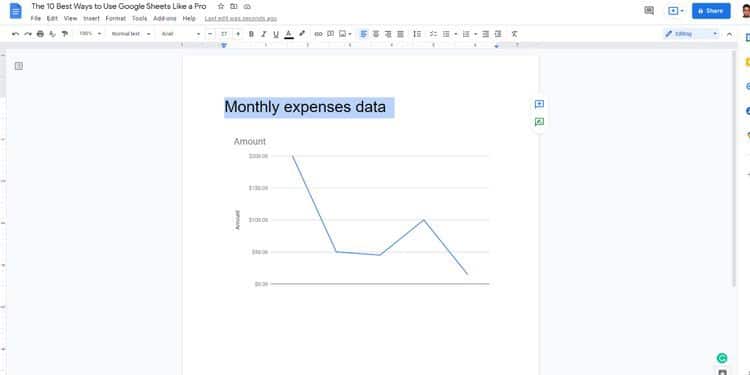
Task: Toggle underline formatting
Action: [276, 34]
